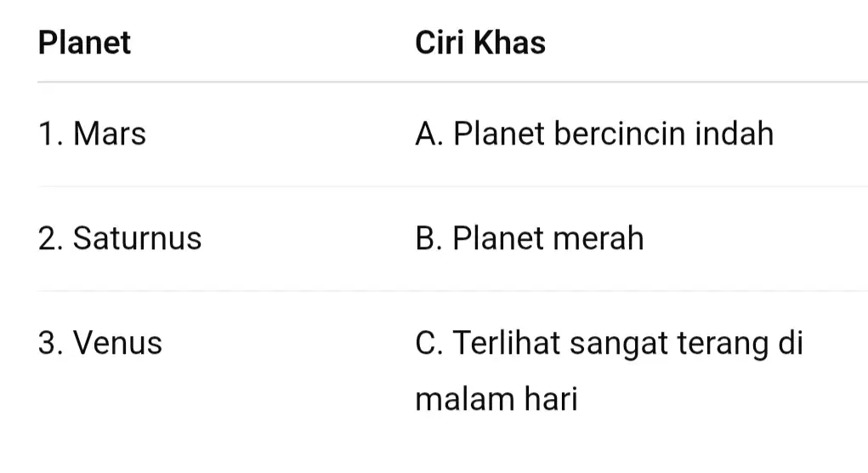The image size is (868, 473).
Task: Click the letter C. option label
Action: (x=429, y=342)
